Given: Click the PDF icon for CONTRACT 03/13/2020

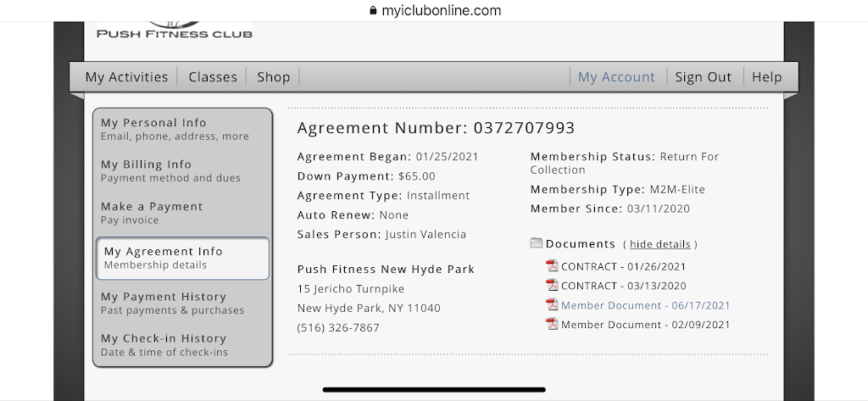Looking at the screenshot, I should click(552, 286).
